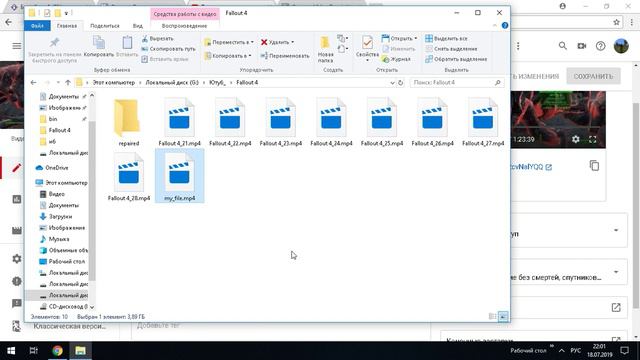Select OneDrive in navigation pane
640x360 pixels.
point(57,168)
